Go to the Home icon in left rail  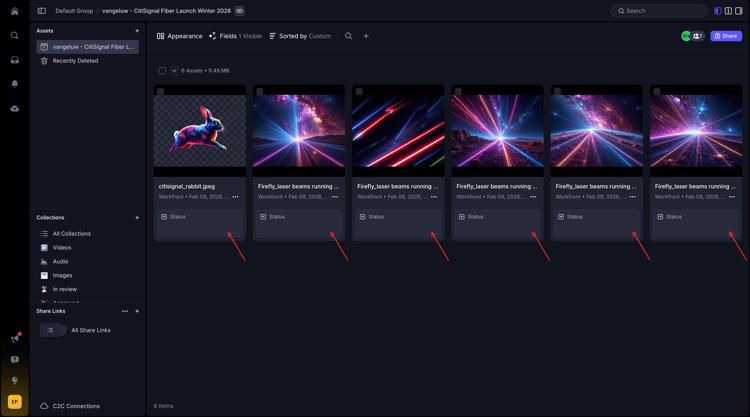click(15, 11)
